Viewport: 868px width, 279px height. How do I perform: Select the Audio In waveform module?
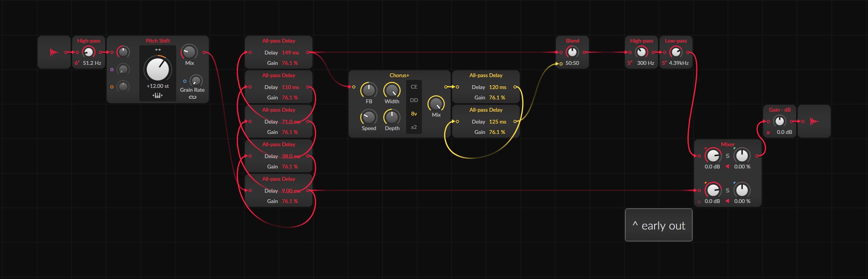pyautogui.click(x=54, y=52)
